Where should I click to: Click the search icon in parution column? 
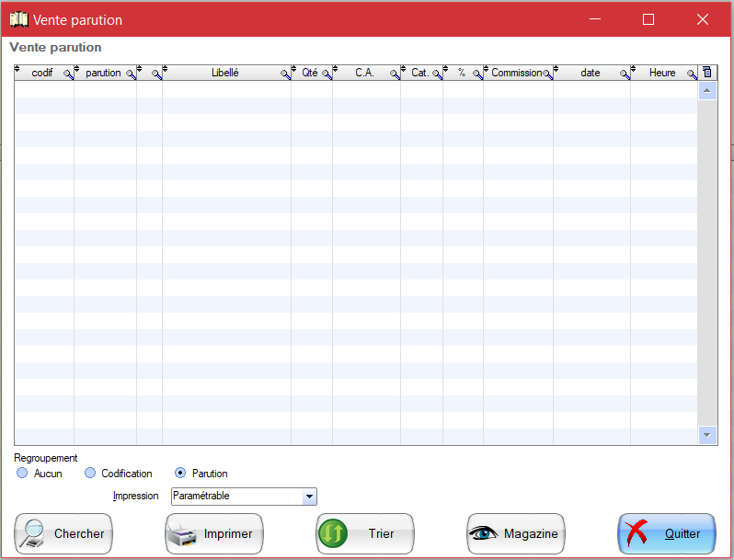tap(131, 74)
